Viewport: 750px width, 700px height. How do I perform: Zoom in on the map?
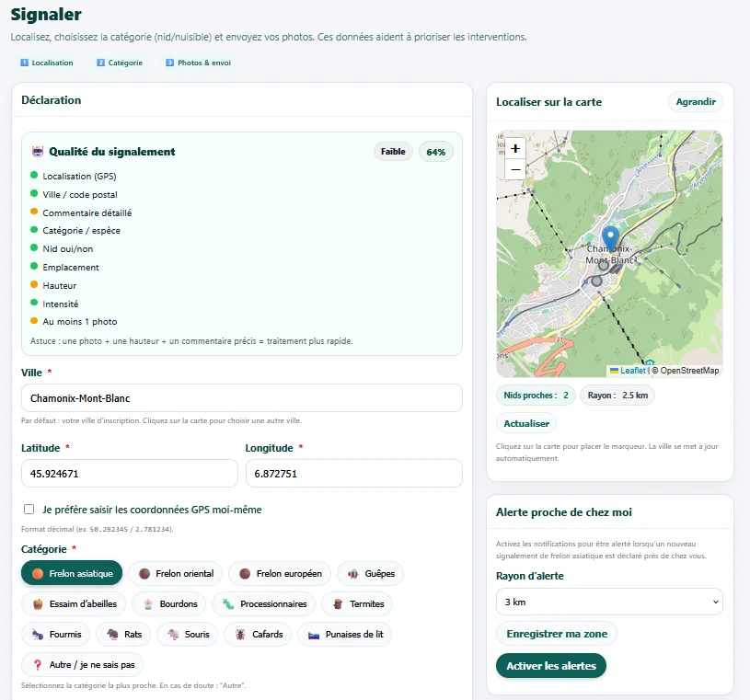tap(515, 149)
